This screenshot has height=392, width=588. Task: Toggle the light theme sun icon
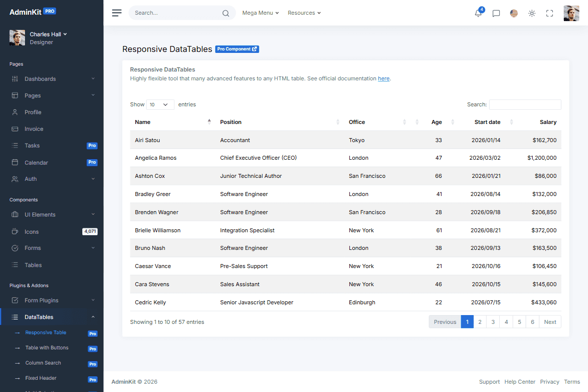point(532,13)
